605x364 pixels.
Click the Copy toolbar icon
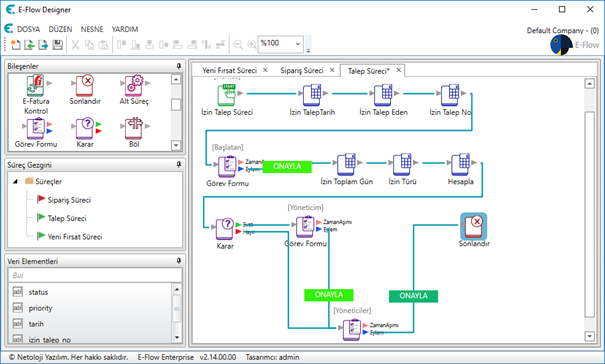(x=89, y=45)
